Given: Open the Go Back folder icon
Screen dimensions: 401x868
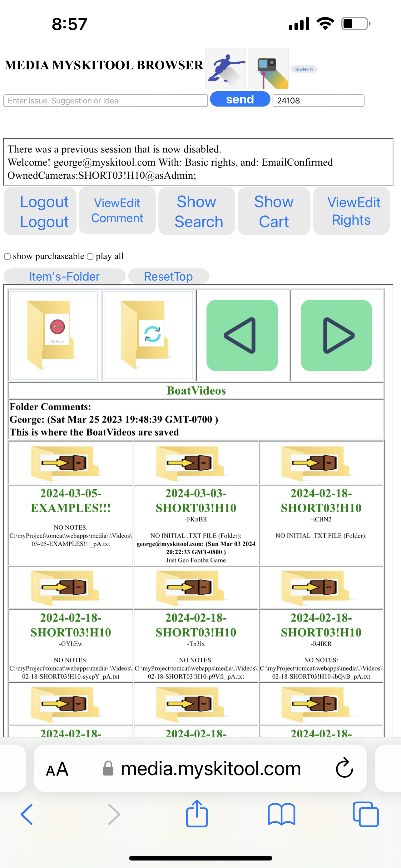Looking at the screenshot, I should click(x=54, y=335).
